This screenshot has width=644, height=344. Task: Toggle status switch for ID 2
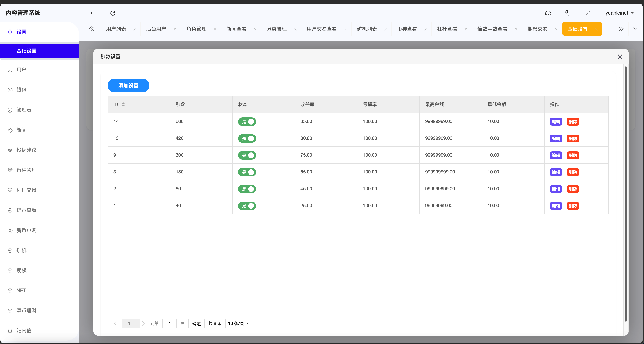247,189
